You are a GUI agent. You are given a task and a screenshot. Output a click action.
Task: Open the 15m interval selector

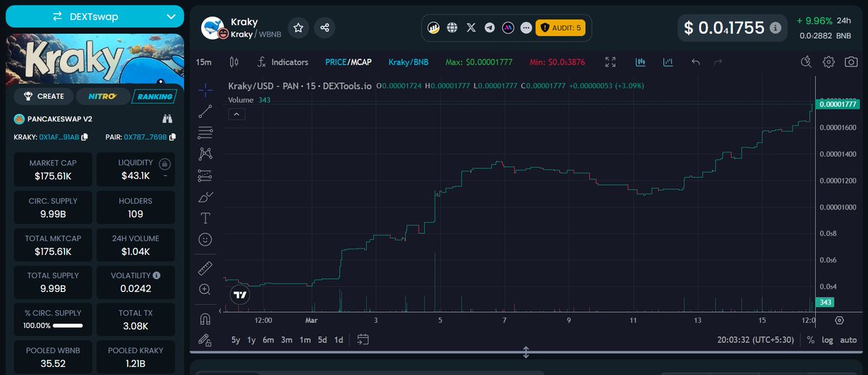click(x=204, y=62)
